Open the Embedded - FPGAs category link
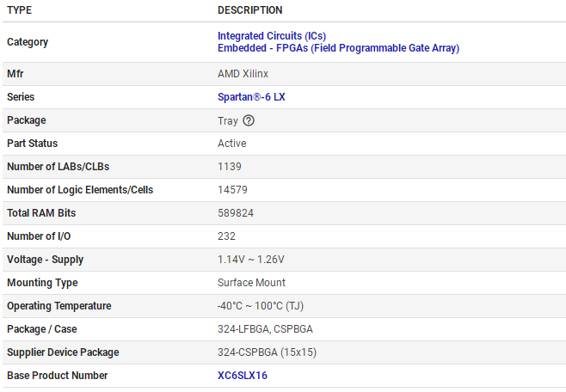Screen dimensions: 566x392 (x=338, y=48)
